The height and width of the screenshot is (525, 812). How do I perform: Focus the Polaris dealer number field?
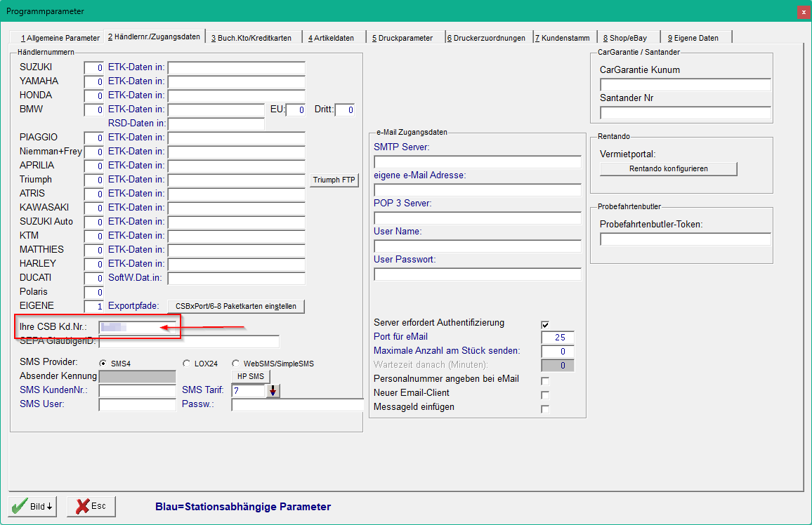[93, 292]
